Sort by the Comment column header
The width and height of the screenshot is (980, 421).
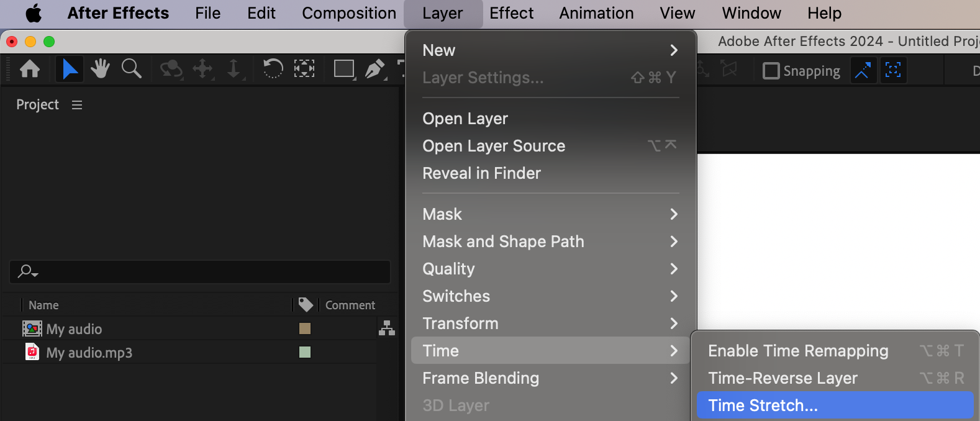350,305
